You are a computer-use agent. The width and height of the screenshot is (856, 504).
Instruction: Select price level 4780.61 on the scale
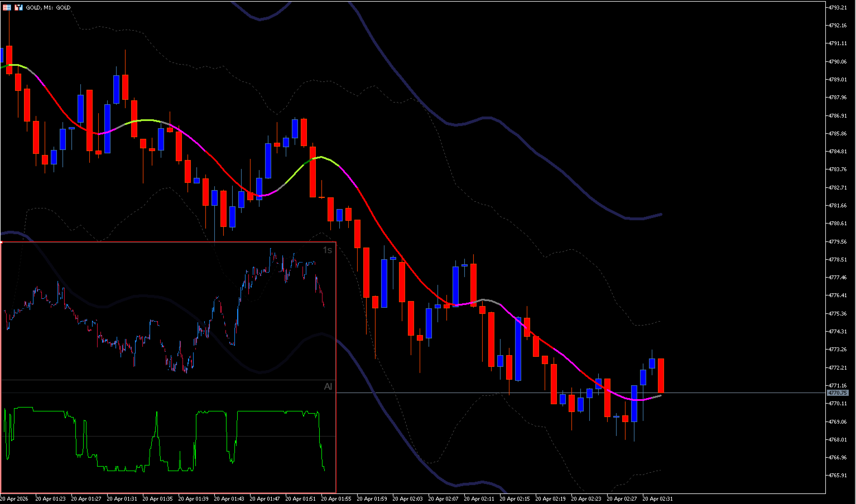838,224
